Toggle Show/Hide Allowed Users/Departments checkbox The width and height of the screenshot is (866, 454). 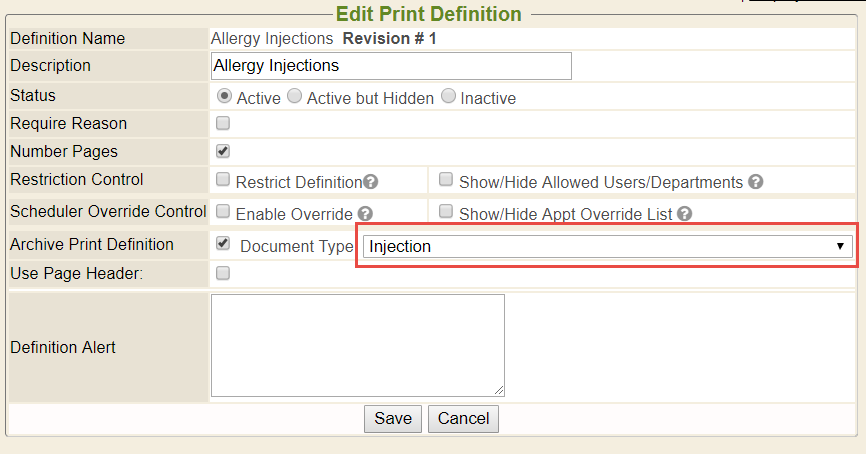[x=445, y=181]
